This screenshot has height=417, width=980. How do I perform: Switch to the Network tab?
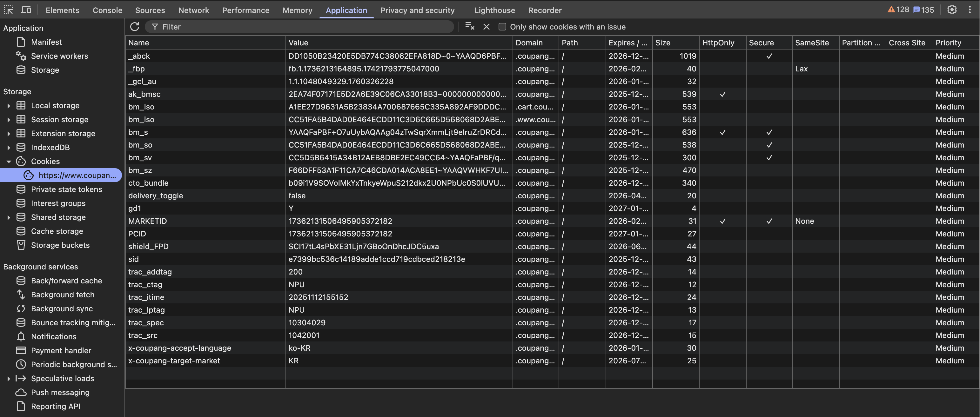[193, 10]
